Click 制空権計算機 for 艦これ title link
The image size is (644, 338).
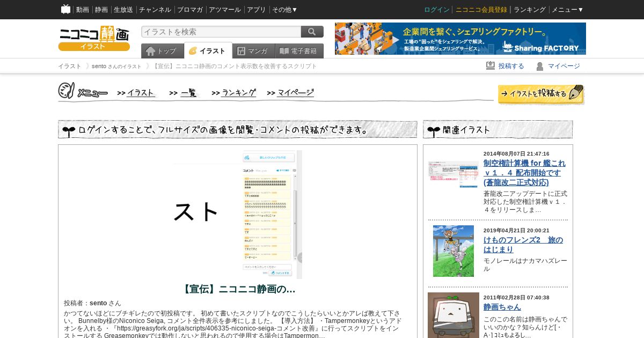coord(524,173)
